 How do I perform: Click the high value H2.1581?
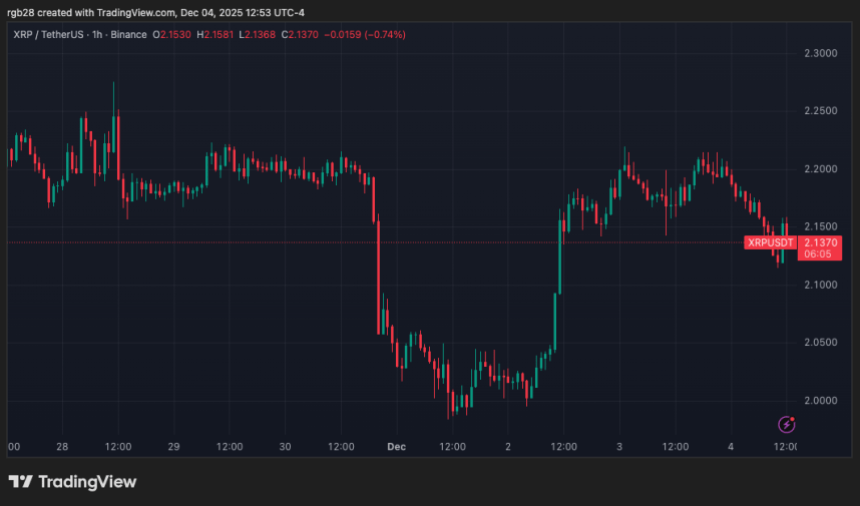pyautogui.click(x=215, y=35)
